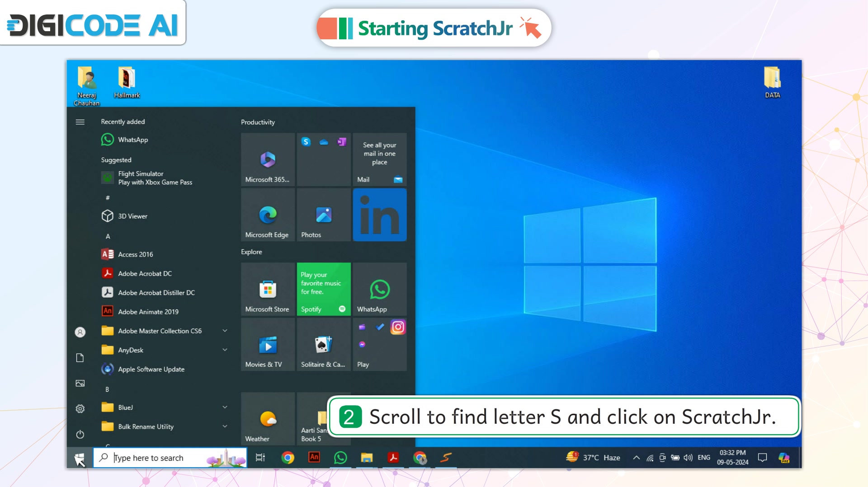Open the weather widget showing 37°C Haze
The width and height of the screenshot is (868, 487).
[593, 457]
